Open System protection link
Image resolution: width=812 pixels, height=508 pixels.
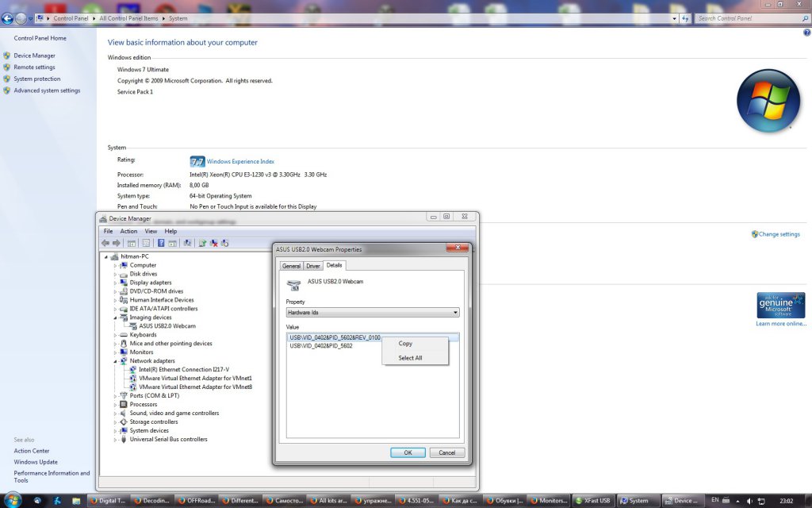click(x=36, y=79)
